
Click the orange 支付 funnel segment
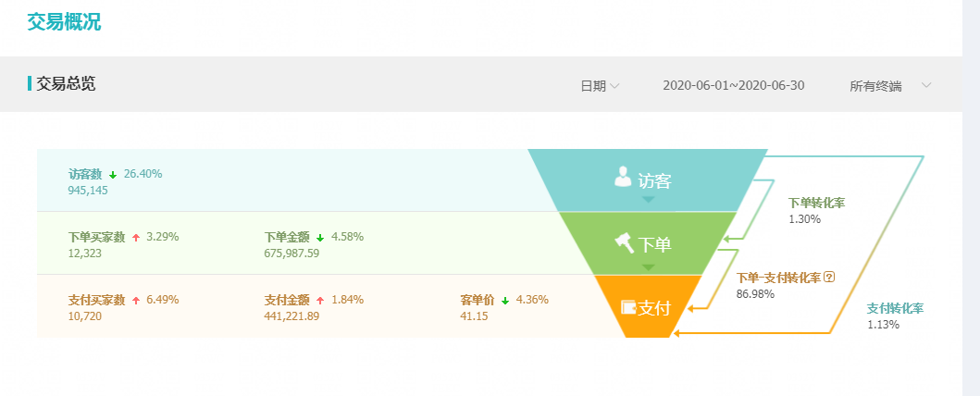pyautogui.click(x=648, y=306)
